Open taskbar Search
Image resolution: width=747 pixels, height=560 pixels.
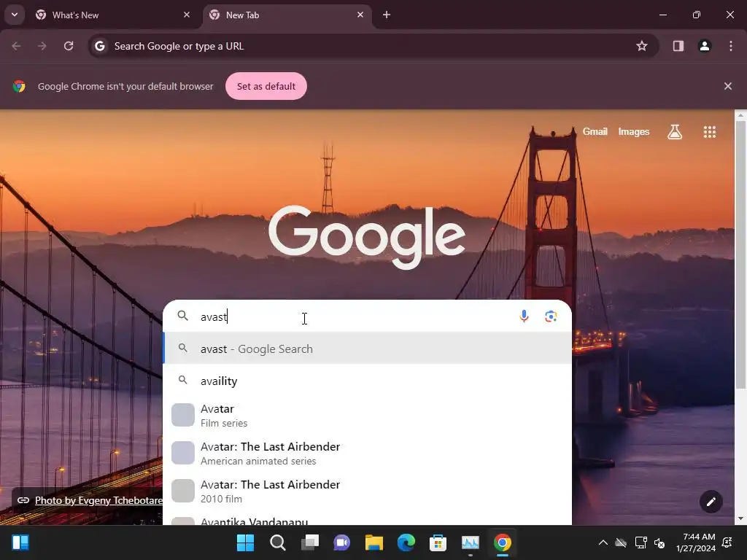[278, 542]
